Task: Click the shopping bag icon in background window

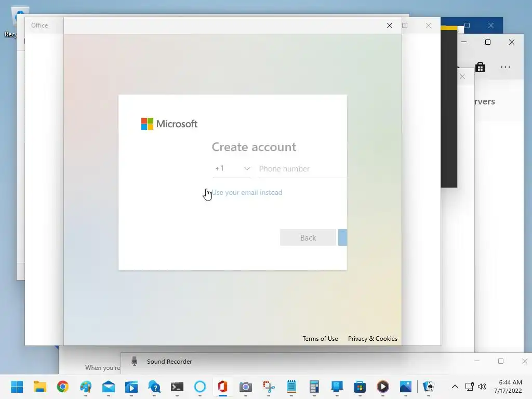Action: pos(480,67)
